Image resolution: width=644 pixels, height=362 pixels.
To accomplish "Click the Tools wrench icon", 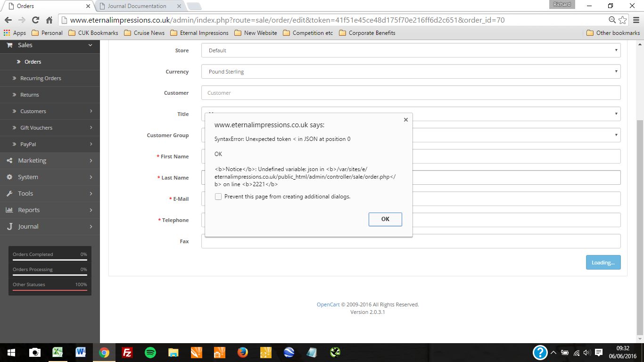I will (9, 194).
